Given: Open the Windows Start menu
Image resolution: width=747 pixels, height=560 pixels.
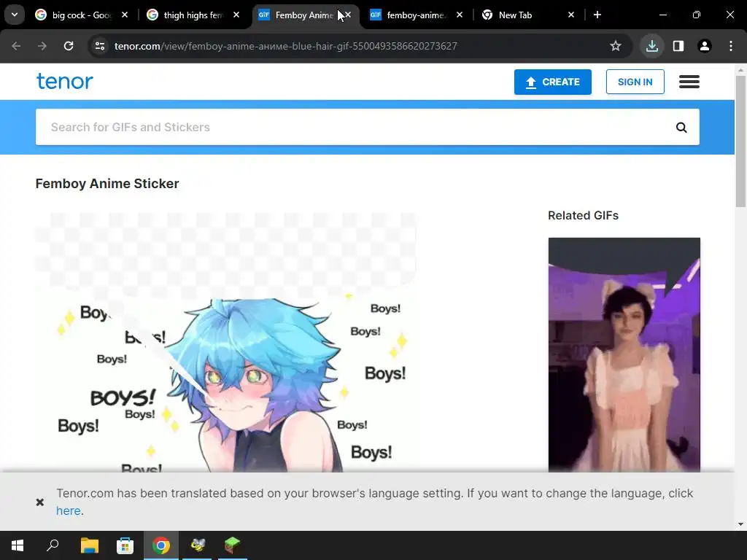Looking at the screenshot, I should 18,545.
